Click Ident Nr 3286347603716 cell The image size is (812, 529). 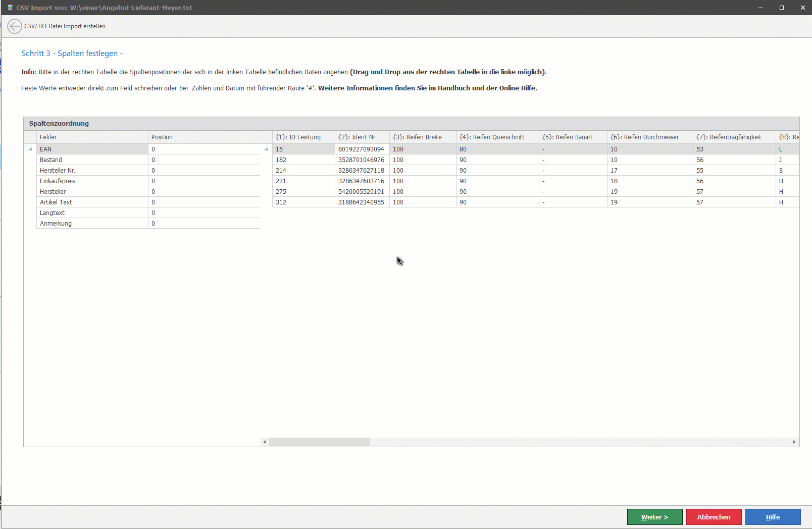pyautogui.click(x=362, y=181)
